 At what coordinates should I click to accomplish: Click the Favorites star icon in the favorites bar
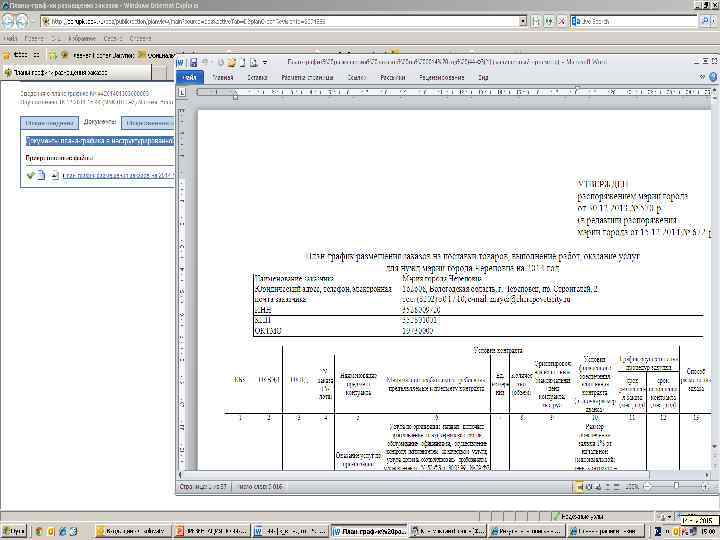click(x=6, y=56)
